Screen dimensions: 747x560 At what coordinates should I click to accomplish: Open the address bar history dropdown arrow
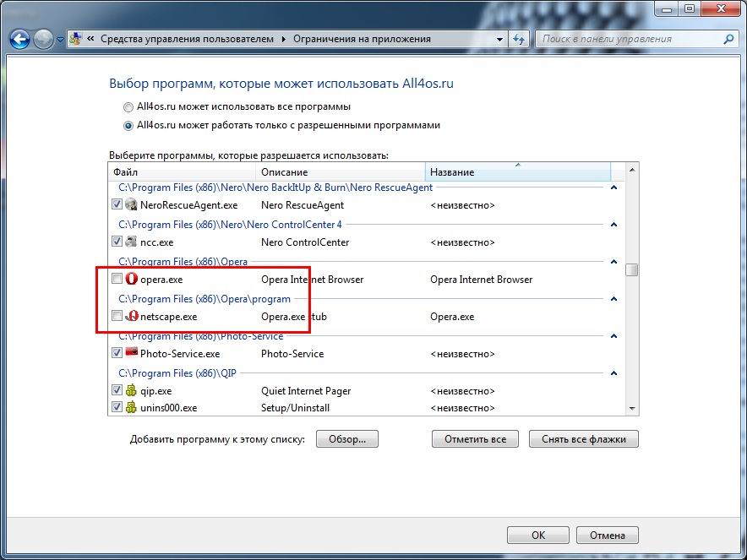point(499,40)
